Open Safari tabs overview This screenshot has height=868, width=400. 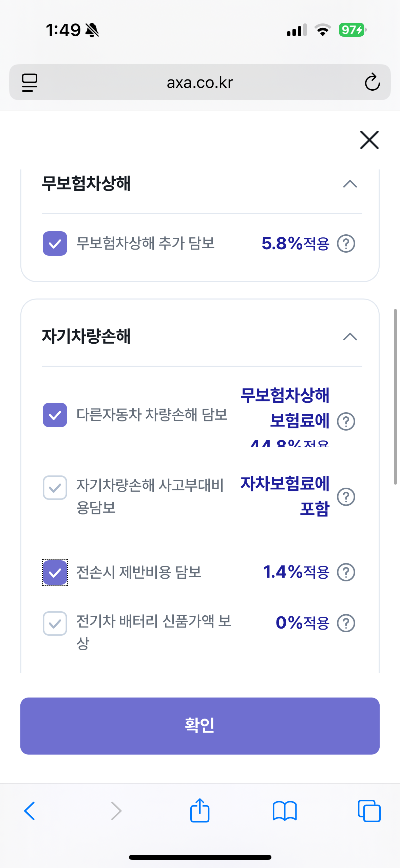(x=369, y=811)
